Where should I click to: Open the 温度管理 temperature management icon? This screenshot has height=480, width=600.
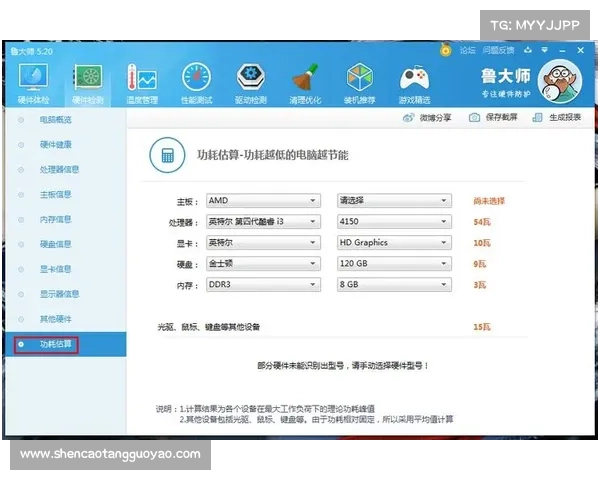[x=142, y=84]
